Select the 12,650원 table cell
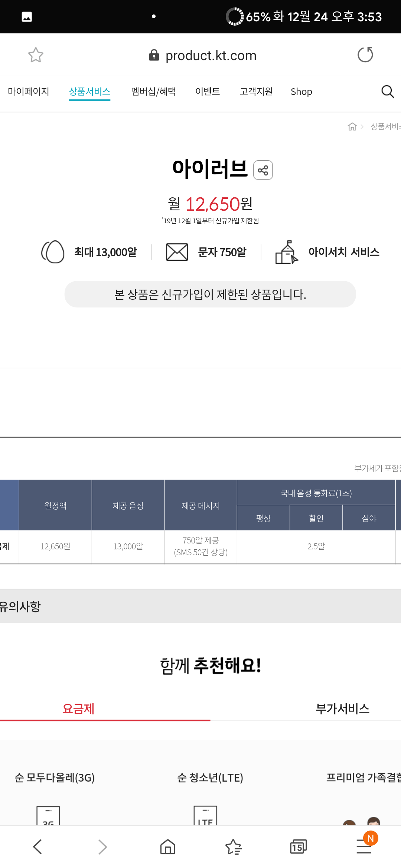Screen dimensions: 401x868 pyautogui.click(x=55, y=546)
